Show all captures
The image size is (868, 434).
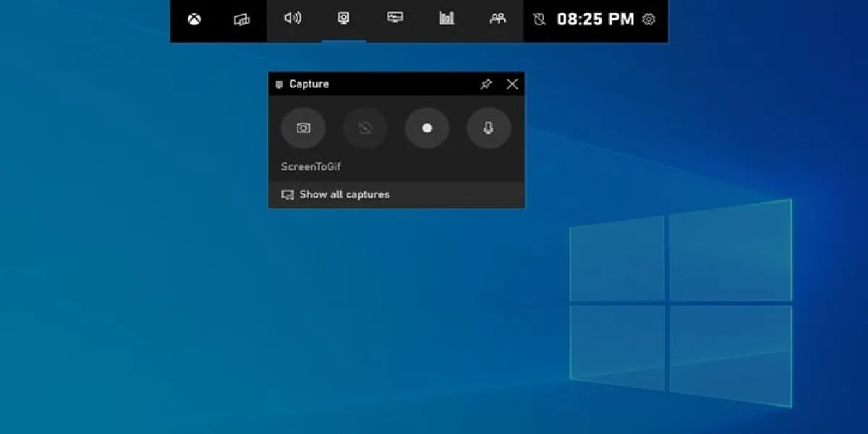[344, 194]
